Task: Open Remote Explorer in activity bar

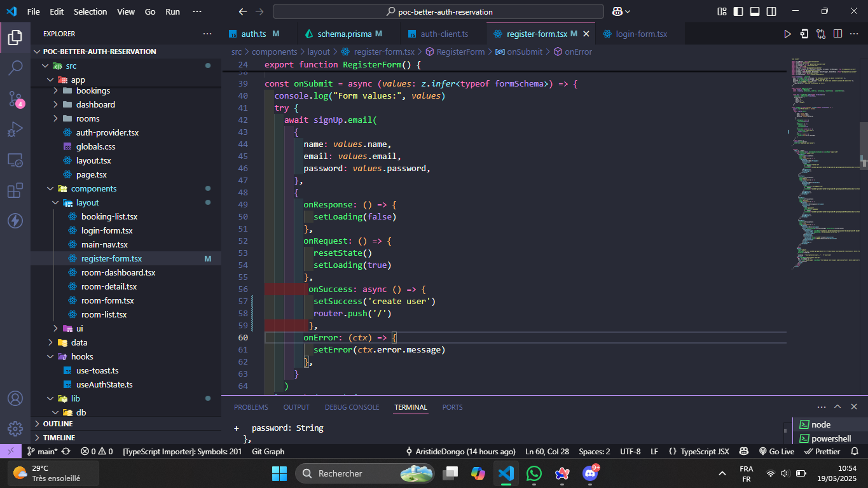Action: (x=15, y=160)
